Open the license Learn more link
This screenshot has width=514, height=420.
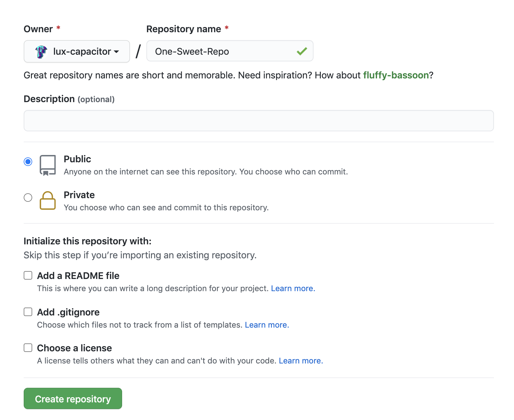(x=301, y=361)
